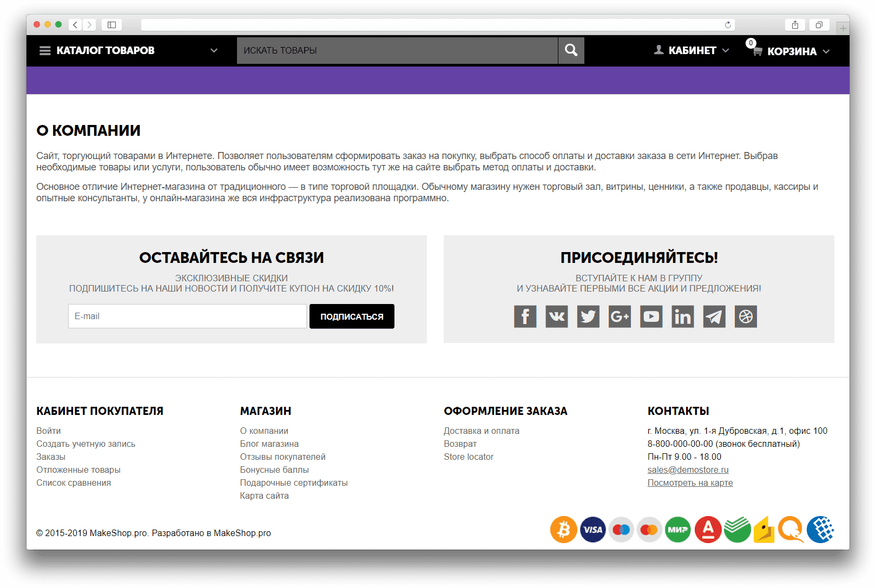Open the Twitter social icon
876x588 pixels.
tap(588, 316)
